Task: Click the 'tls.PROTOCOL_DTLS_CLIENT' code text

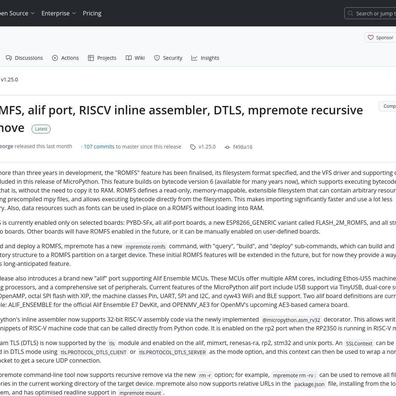Action: click(x=93, y=352)
